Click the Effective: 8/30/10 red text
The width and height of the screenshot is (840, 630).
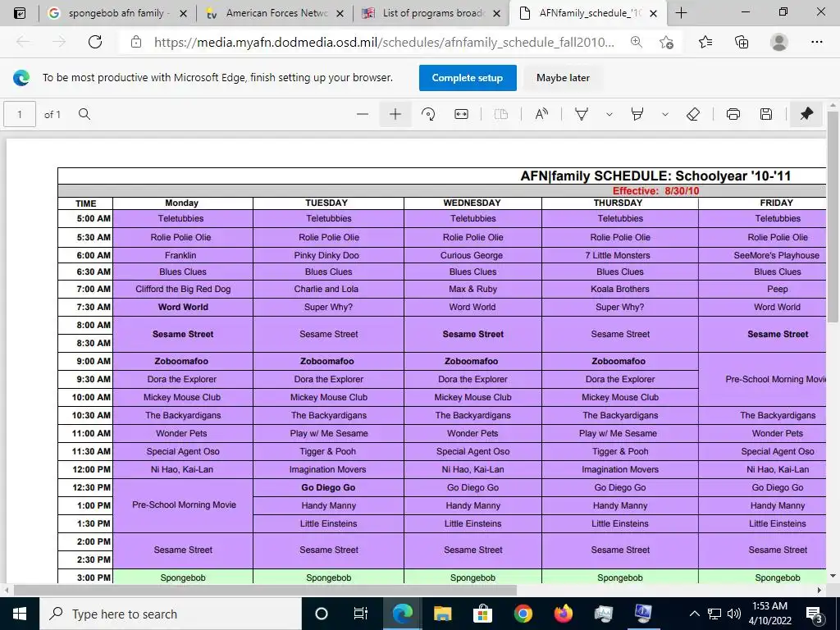(x=655, y=190)
